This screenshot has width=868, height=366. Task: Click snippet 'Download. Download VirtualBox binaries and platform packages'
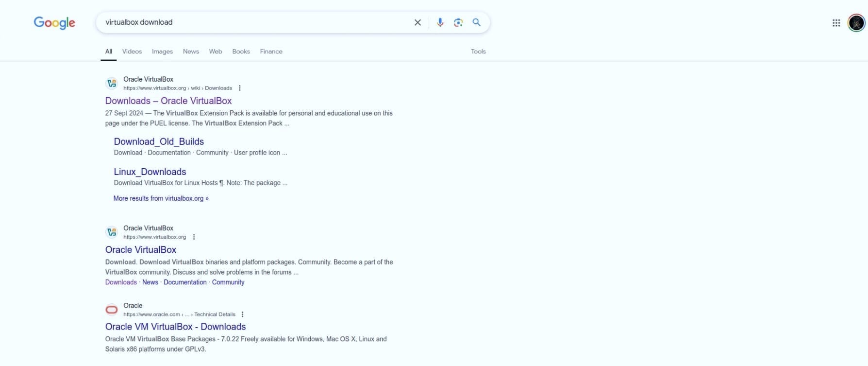[249, 267]
